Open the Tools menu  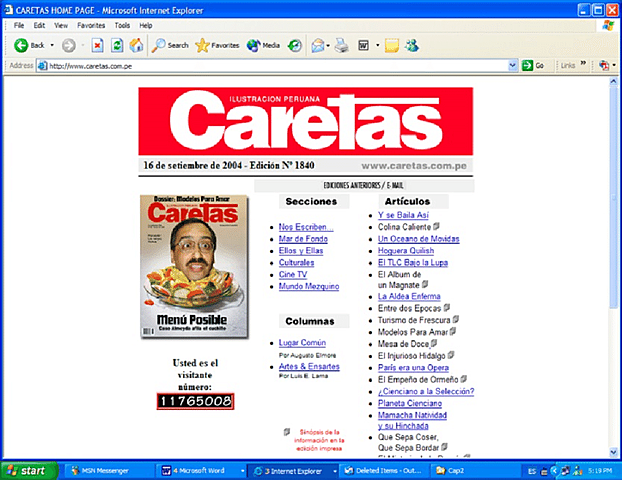[x=122, y=25]
